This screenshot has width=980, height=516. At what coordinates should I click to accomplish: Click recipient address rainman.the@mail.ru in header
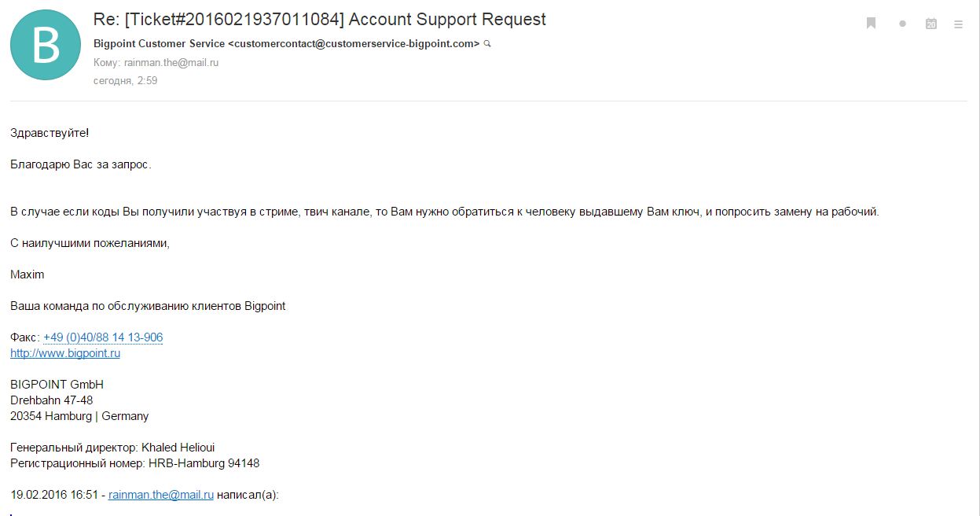171,62
